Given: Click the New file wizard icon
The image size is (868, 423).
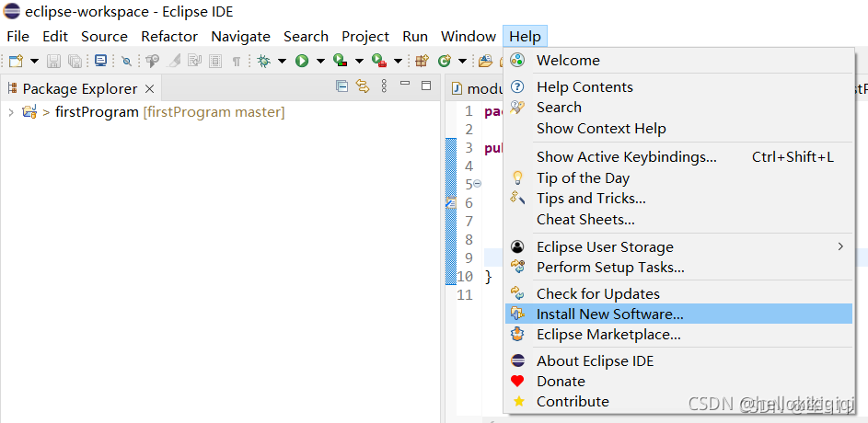Looking at the screenshot, I should pyautogui.click(x=16, y=61).
